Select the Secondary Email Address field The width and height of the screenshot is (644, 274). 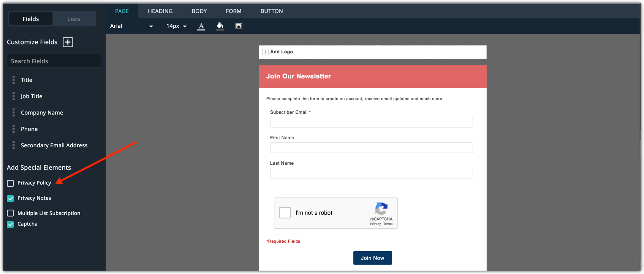coord(54,145)
